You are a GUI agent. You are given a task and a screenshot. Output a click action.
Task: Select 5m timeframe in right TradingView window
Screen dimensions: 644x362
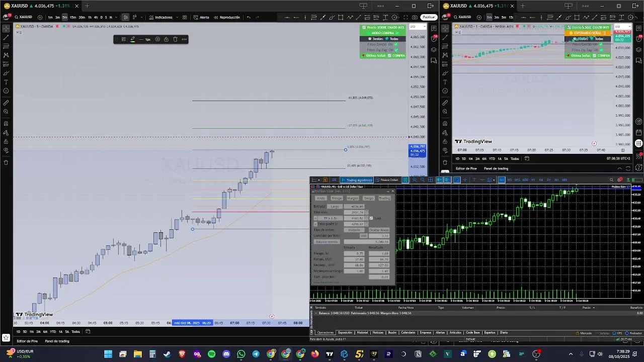(504, 17)
